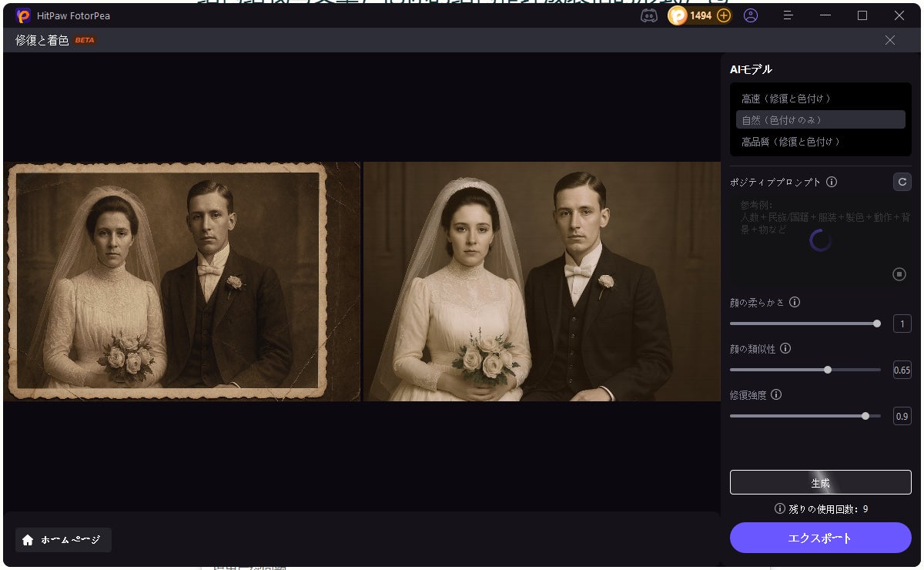
Task: Select the 高速（修復と色付け）model
Action: coord(785,99)
